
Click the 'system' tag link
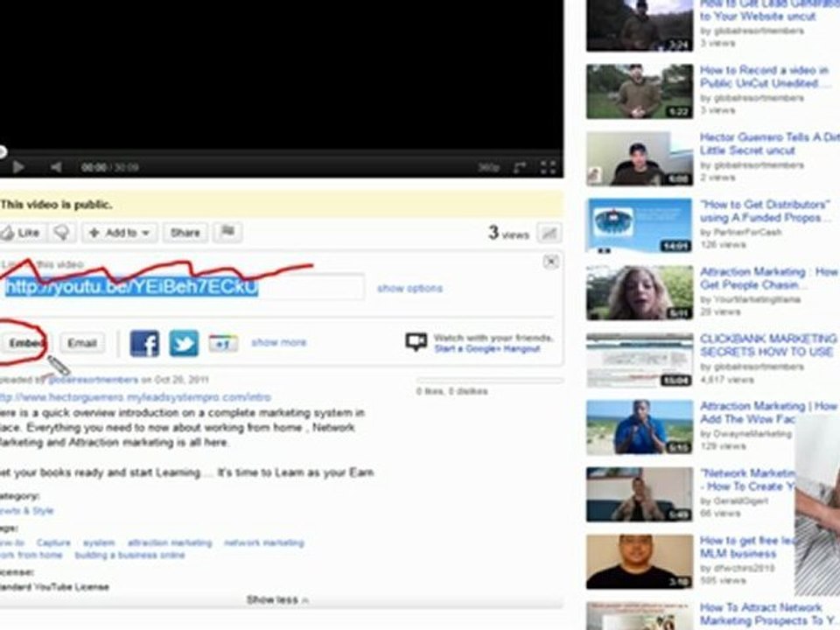pos(99,542)
